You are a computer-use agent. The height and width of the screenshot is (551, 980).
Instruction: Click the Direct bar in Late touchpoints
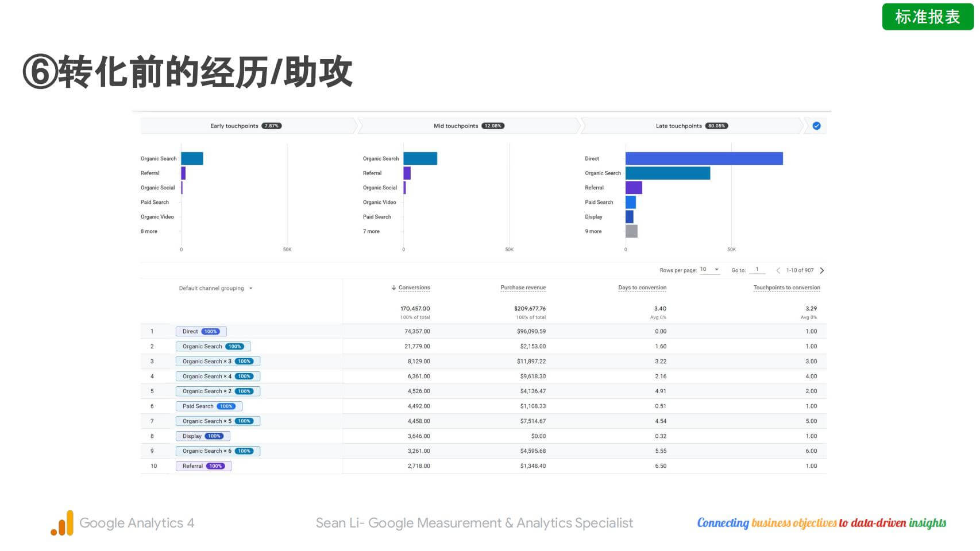(x=704, y=158)
